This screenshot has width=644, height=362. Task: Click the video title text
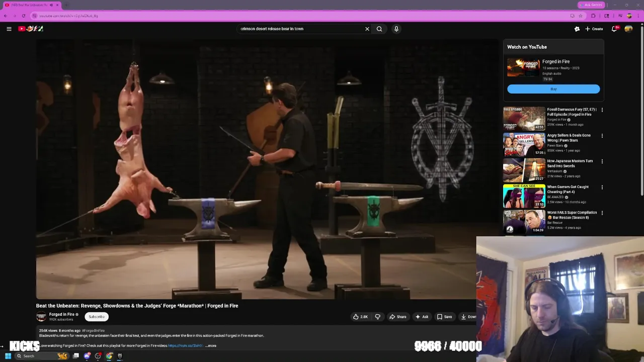pyautogui.click(x=137, y=306)
